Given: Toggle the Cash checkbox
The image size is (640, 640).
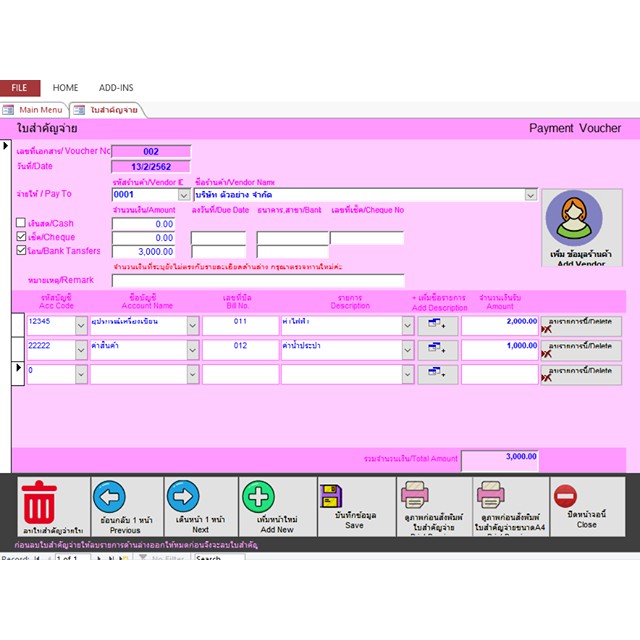Looking at the screenshot, I should pos(21,223).
